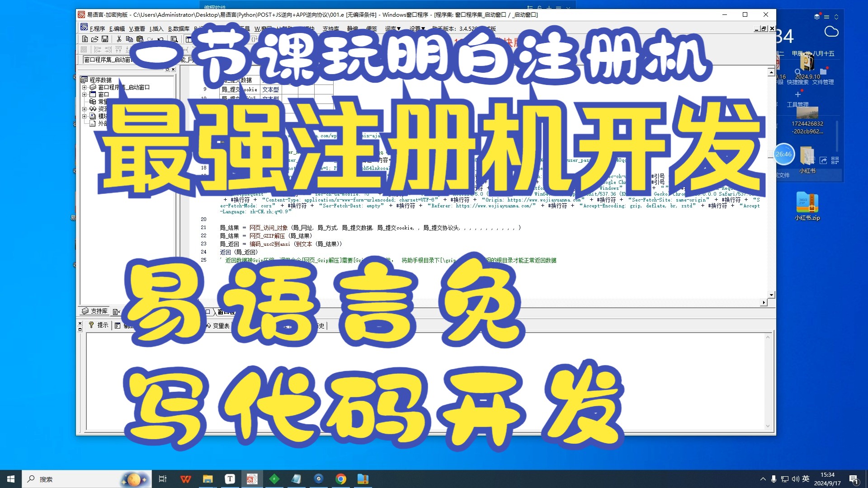The image size is (868, 488).
Task: Click the QR code icon in widget
Action: pos(835,160)
